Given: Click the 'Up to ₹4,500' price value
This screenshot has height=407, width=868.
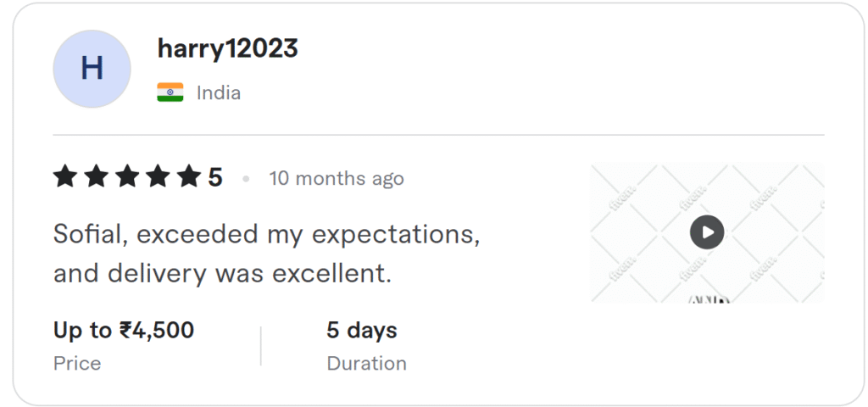Looking at the screenshot, I should [x=124, y=330].
